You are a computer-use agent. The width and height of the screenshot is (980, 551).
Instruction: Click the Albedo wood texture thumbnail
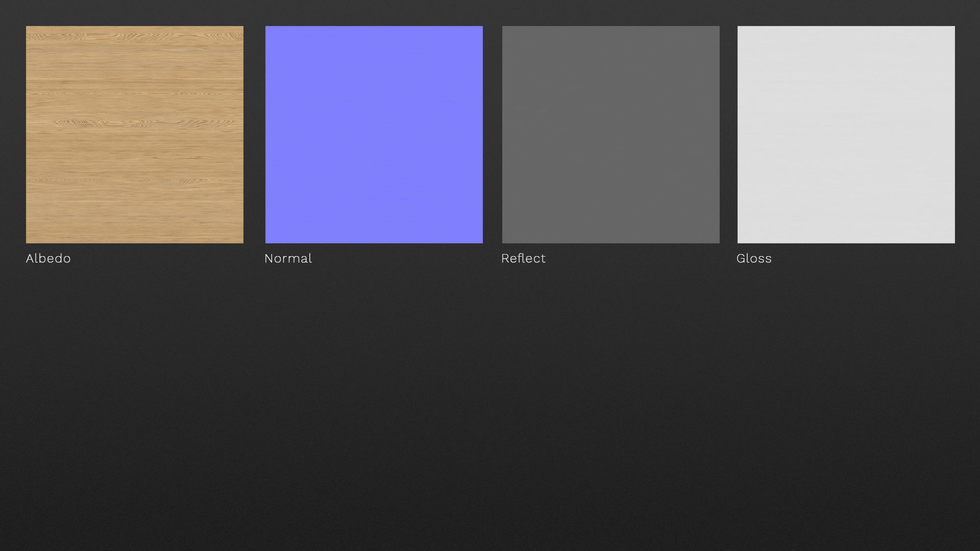(x=134, y=134)
